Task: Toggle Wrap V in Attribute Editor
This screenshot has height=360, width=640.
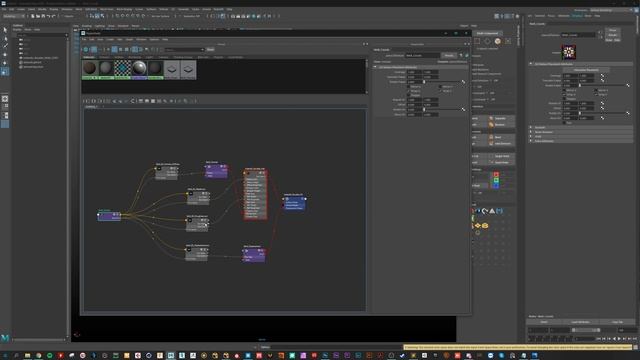Action: [x=596, y=94]
